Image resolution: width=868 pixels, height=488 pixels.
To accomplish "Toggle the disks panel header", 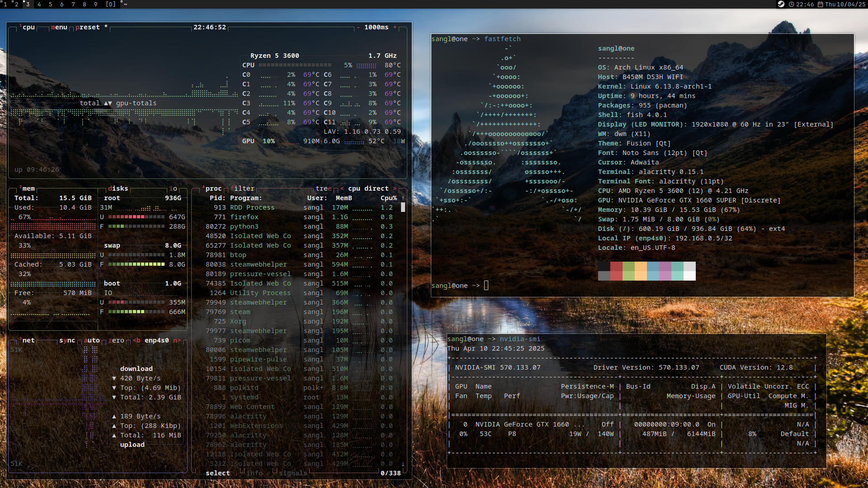I will click(x=118, y=188).
